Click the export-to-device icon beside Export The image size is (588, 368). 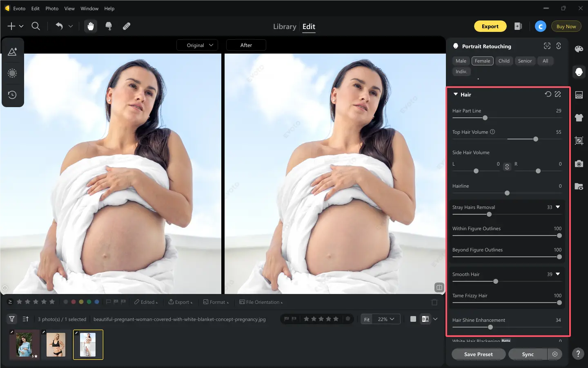coord(518,26)
